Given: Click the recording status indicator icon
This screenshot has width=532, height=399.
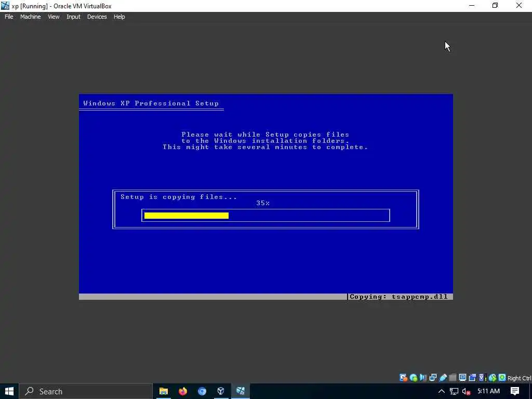Looking at the screenshot, I should point(472,378).
